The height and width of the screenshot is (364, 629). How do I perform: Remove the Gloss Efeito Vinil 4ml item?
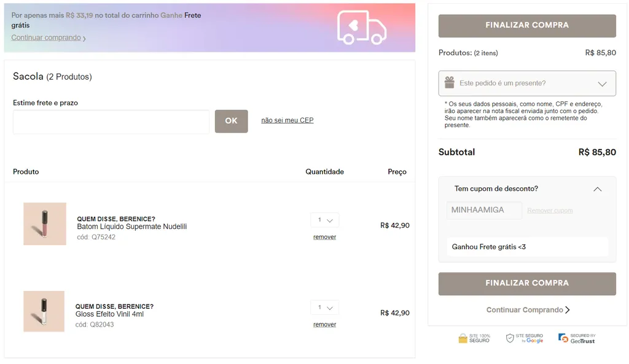click(324, 324)
